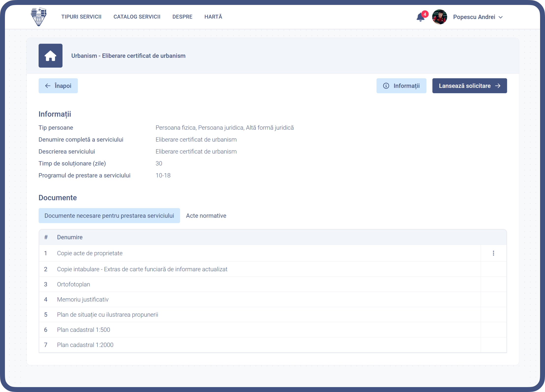
Task: Select the Documente necesare pentru prestarea serviciului tab
Action: tap(109, 216)
